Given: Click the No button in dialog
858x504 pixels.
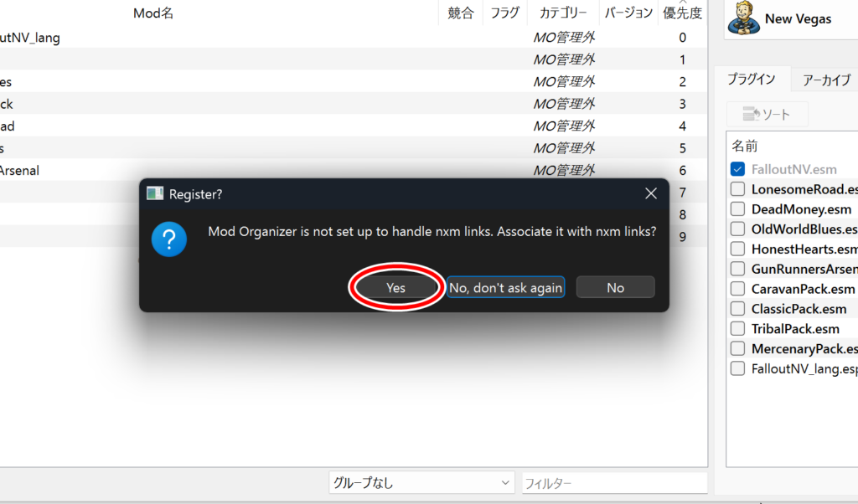Looking at the screenshot, I should click(615, 287).
